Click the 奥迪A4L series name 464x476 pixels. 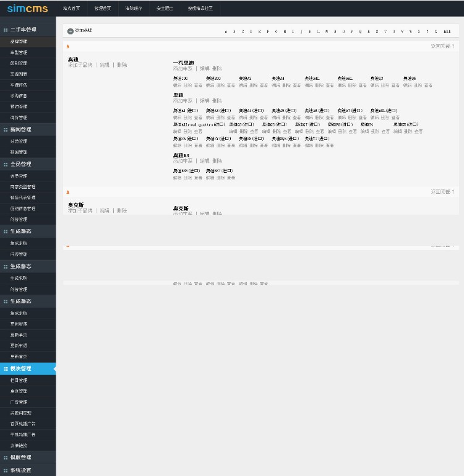coord(312,79)
